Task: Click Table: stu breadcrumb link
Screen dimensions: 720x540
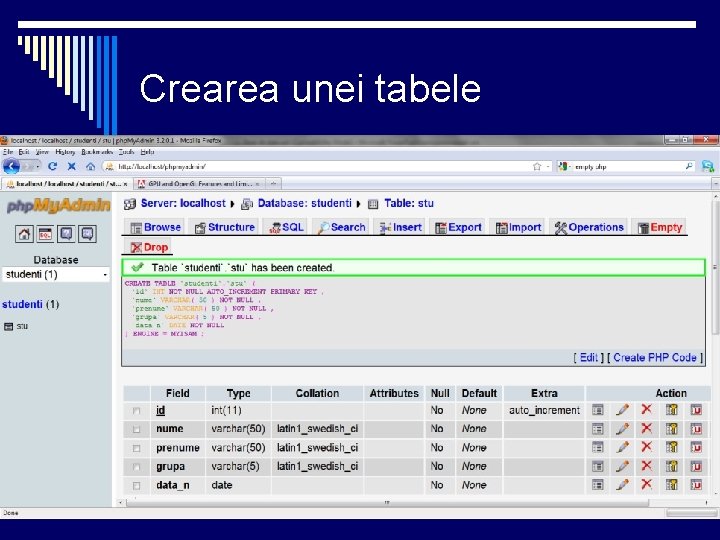Action: [x=409, y=203]
